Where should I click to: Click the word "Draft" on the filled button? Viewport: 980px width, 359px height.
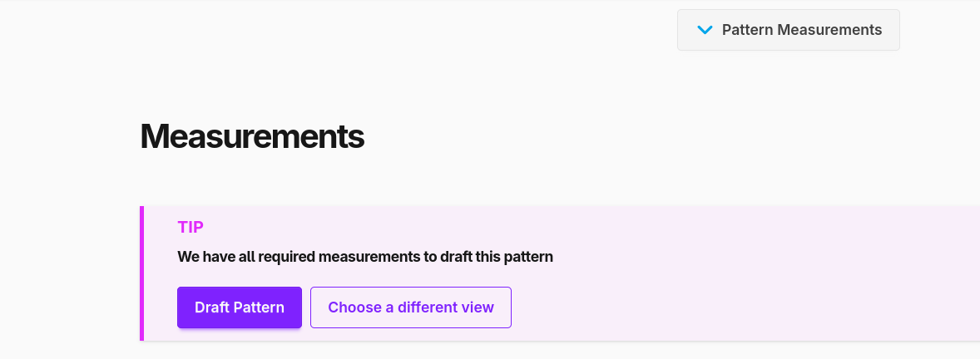click(x=211, y=307)
